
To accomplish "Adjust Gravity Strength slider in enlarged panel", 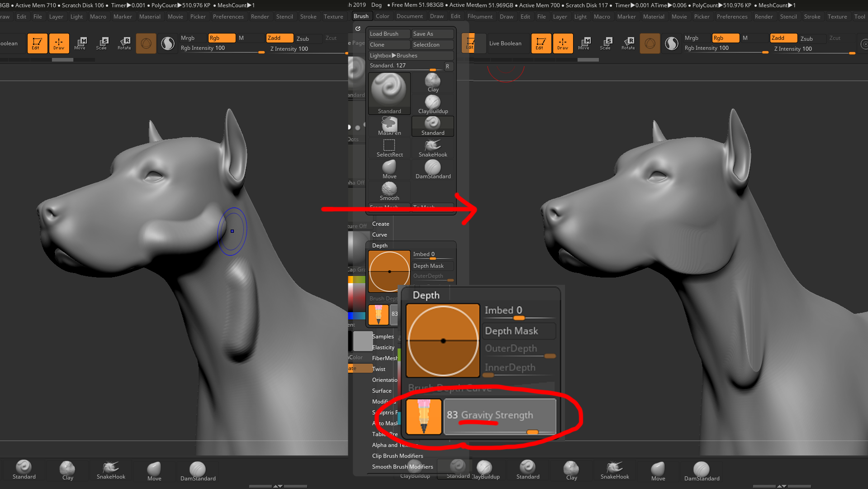I will [x=500, y=417].
